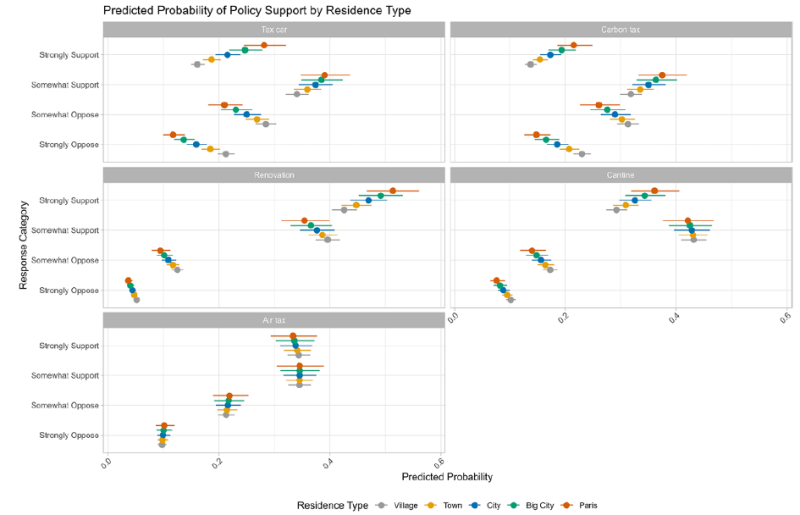Select the Carbon tax panel header

(621, 30)
